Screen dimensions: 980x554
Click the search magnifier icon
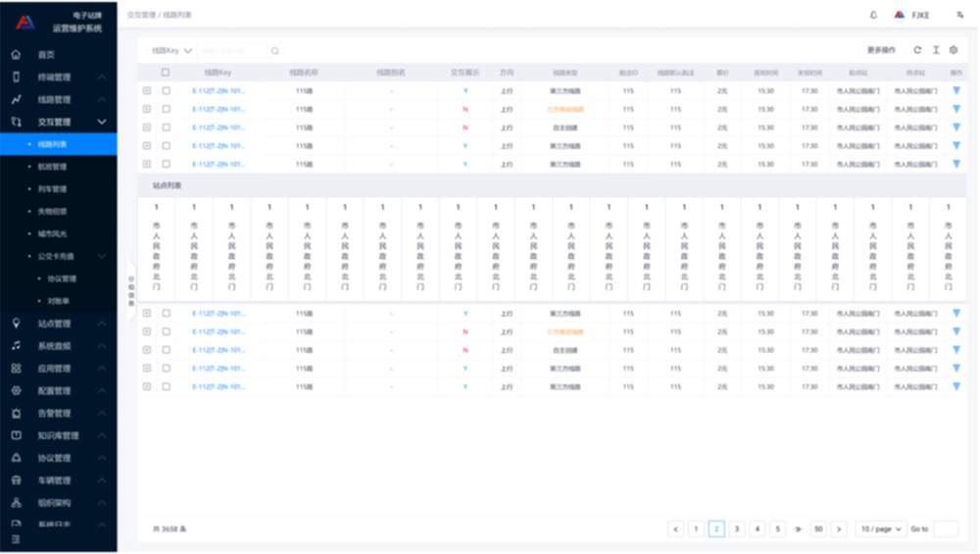(275, 51)
